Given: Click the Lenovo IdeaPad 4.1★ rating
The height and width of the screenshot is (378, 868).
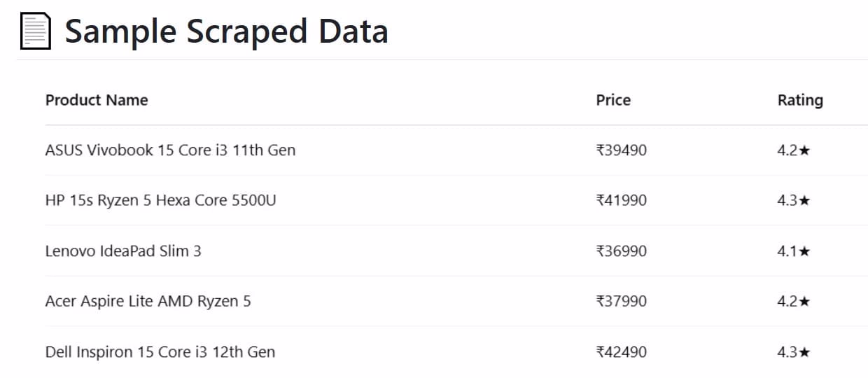Looking at the screenshot, I should pos(794,251).
